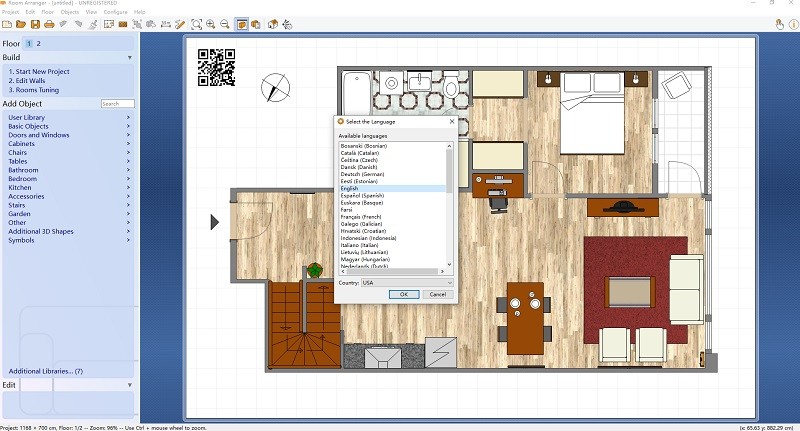The image size is (800, 431).
Task: Click Cancel in the language dialog
Action: 438,294
